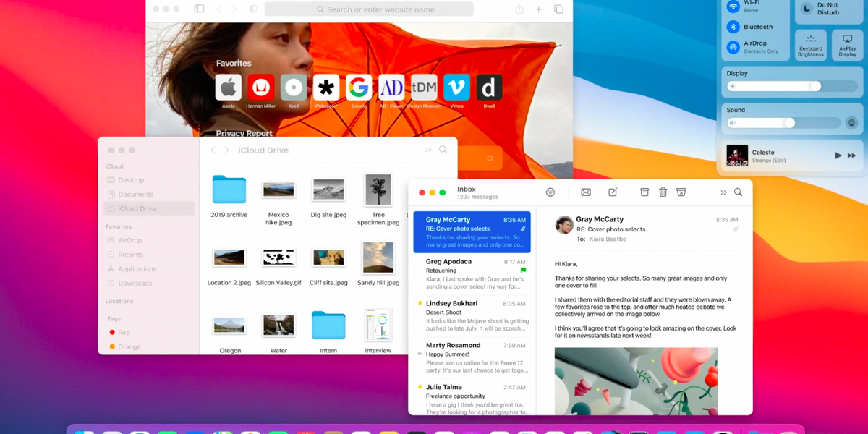Open AirPlay Display control
The height and width of the screenshot is (434, 868).
tap(847, 45)
